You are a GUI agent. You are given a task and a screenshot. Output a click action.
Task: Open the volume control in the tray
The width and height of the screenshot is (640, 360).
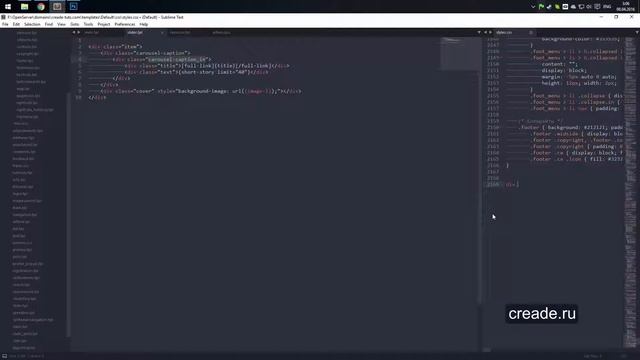pos(589,7)
